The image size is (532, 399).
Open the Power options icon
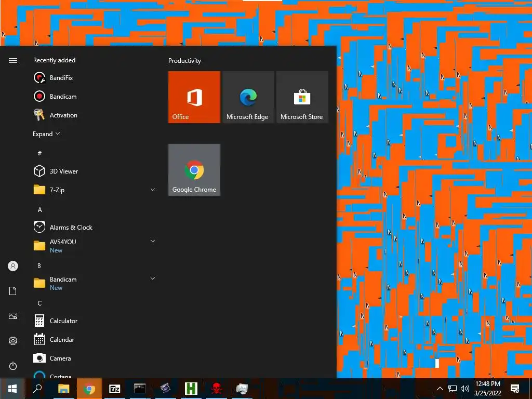tap(13, 366)
